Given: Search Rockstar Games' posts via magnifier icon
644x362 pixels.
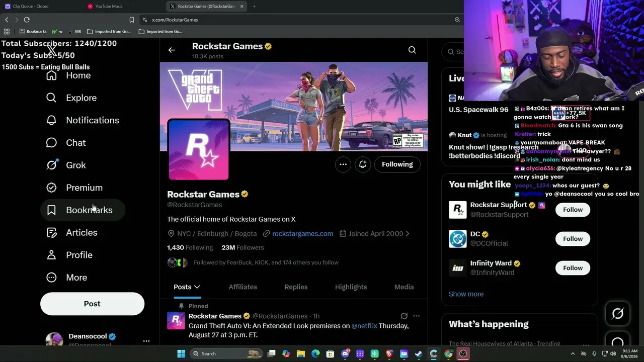Looking at the screenshot, I should (412, 50).
